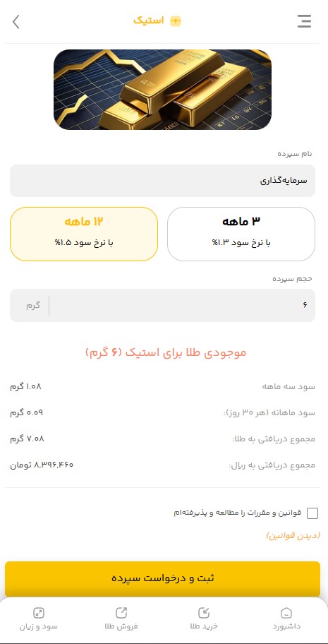This screenshot has height=644, width=328.
Task: Open the داشبورد dashboard icon
Action: (286, 613)
